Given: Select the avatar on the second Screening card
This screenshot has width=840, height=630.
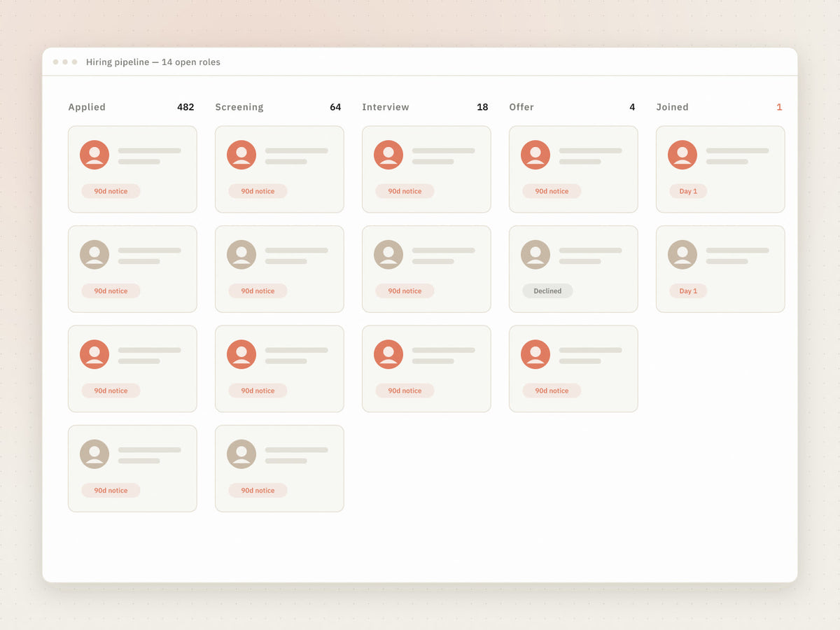Looking at the screenshot, I should pos(241,255).
